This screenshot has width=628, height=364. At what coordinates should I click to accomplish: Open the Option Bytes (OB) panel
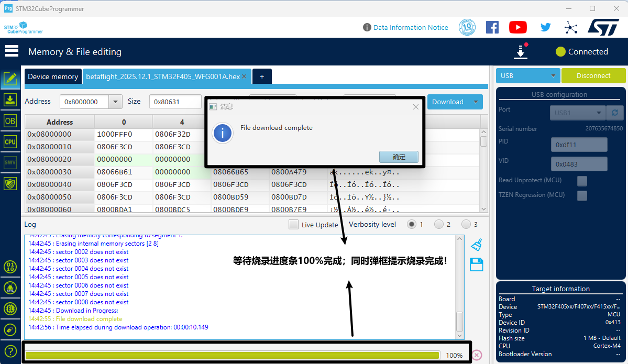(x=10, y=120)
